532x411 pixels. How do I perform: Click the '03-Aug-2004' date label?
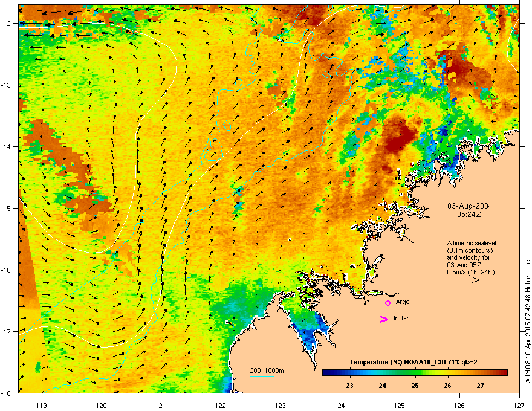click(x=470, y=206)
